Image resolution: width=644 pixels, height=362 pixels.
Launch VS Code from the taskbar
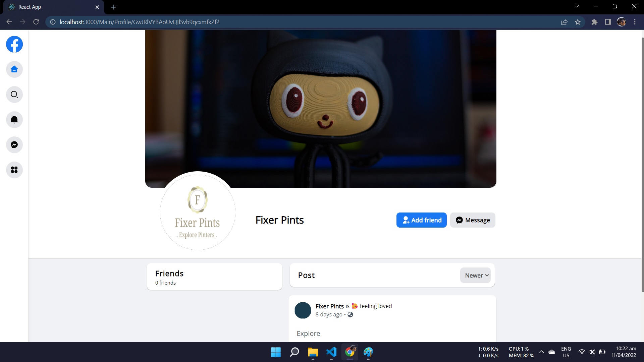331,352
